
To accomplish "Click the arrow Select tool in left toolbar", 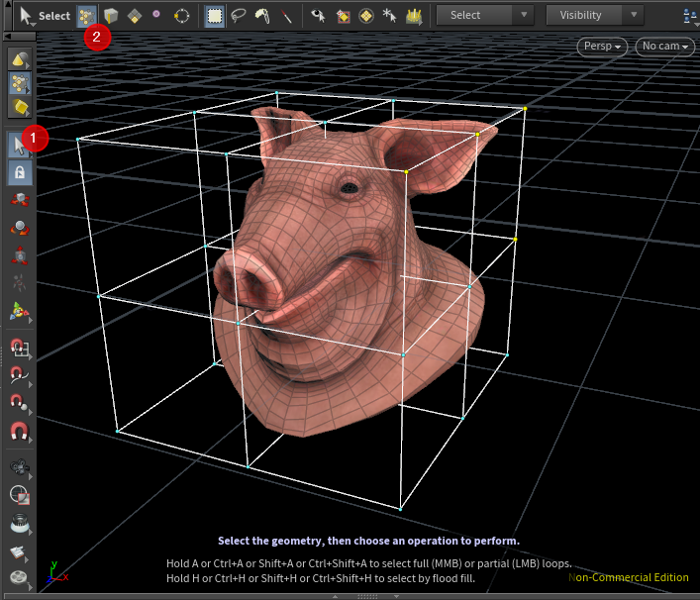I will [20, 146].
